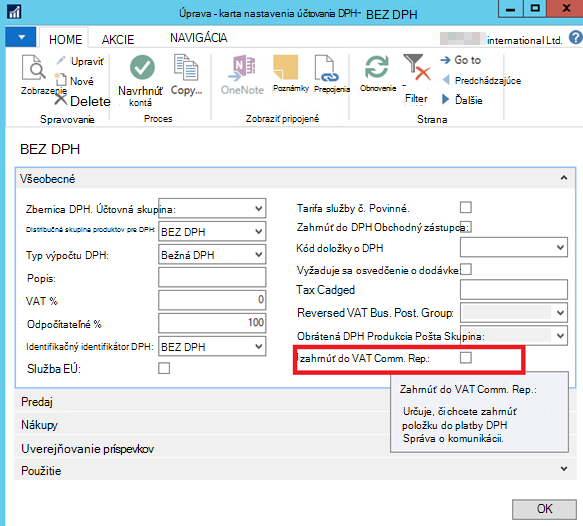
Task: Click the Go to arrow
Action: pos(445,60)
